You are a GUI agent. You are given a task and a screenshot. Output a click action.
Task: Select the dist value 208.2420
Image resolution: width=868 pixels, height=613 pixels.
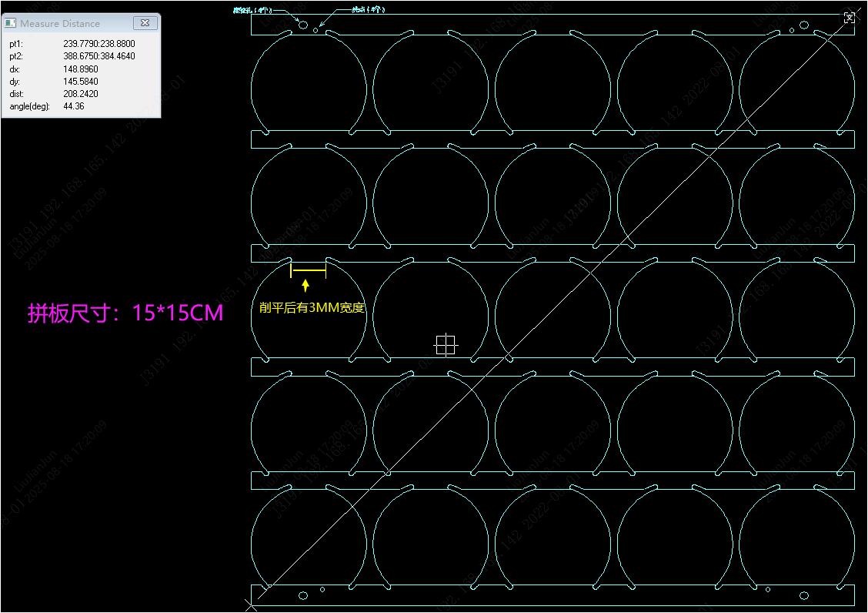(x=81, y=94)
